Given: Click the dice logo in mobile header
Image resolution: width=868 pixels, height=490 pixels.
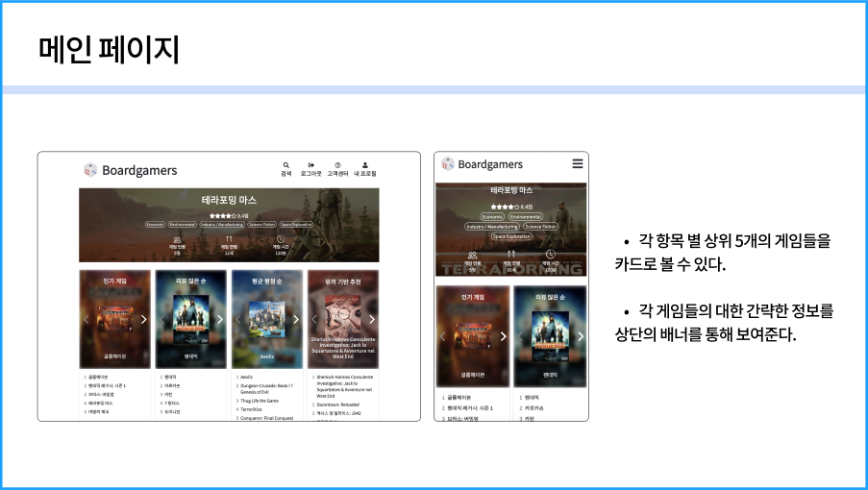Looking at the screenshot, I should [447, 163].
